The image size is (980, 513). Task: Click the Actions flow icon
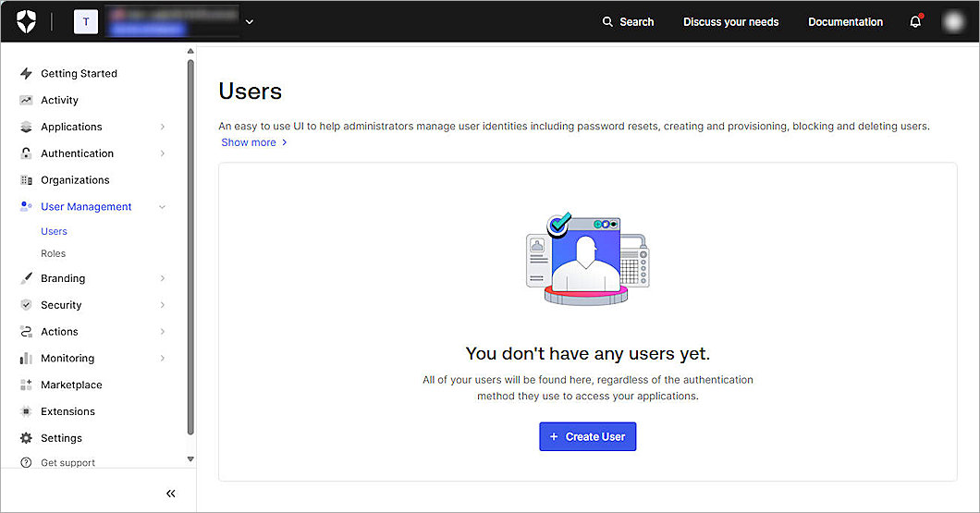(26, 331)
